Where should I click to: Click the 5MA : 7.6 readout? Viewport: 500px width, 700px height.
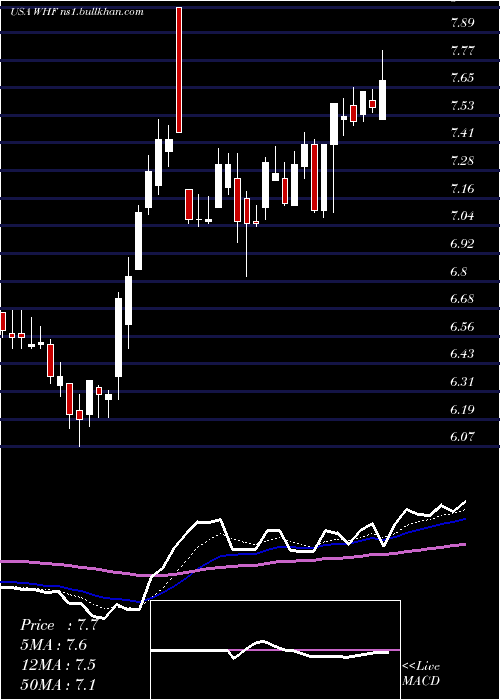(x=54, y=645)
